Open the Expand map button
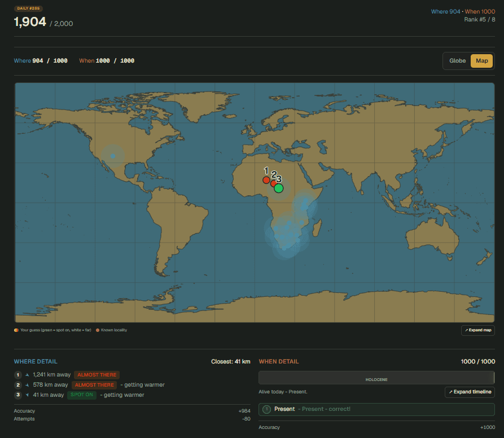Screen dimensions: 504x438 point(477,330)
